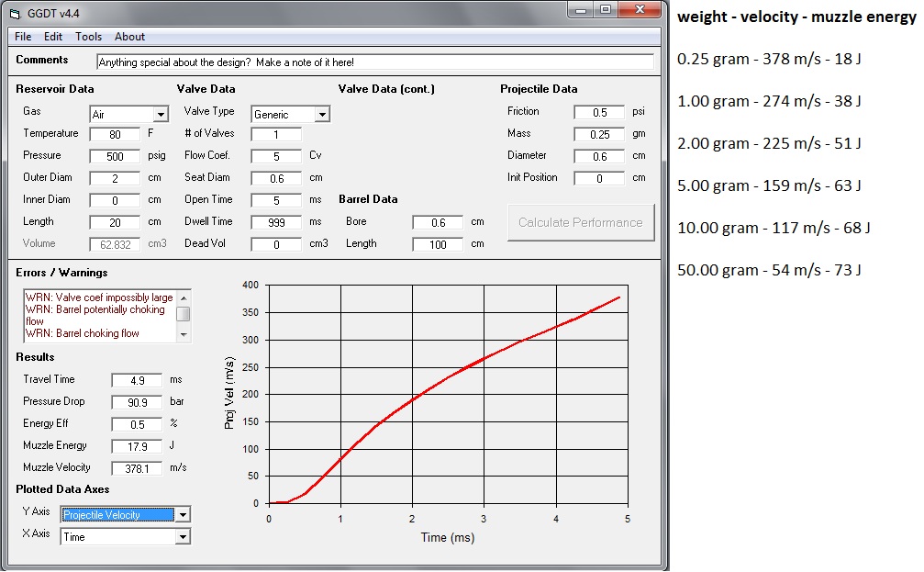Expand the Valve Type dropdown
924x572 pixels.
coord(321,115)
